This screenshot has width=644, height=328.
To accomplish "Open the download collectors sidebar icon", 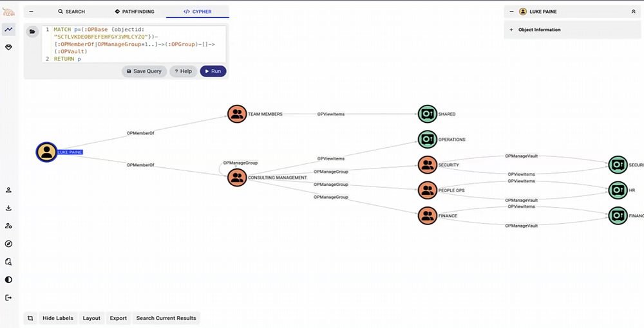I will tap(8, 208).
